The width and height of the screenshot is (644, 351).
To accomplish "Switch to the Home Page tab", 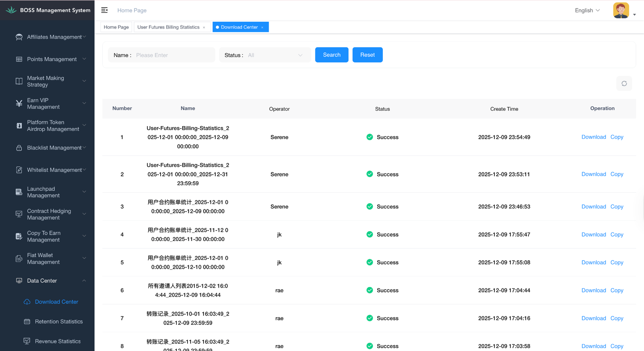I will pos(116,27).
